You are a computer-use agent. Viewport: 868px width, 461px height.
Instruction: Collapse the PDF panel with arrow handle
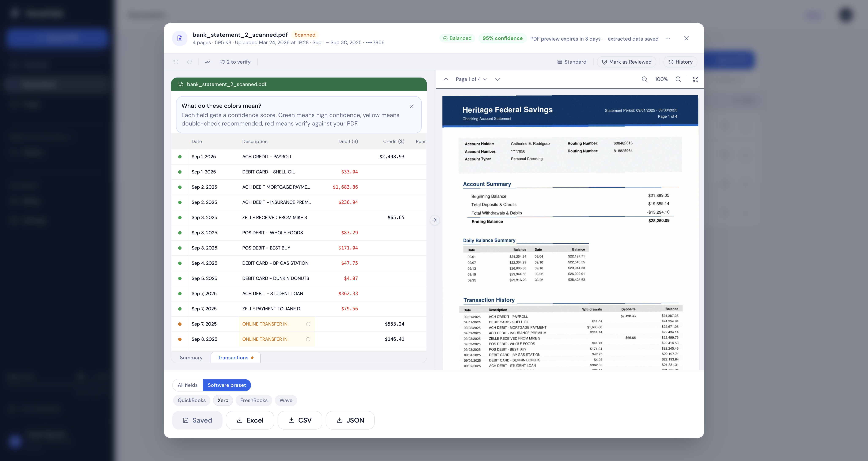(x=435, y=220)
